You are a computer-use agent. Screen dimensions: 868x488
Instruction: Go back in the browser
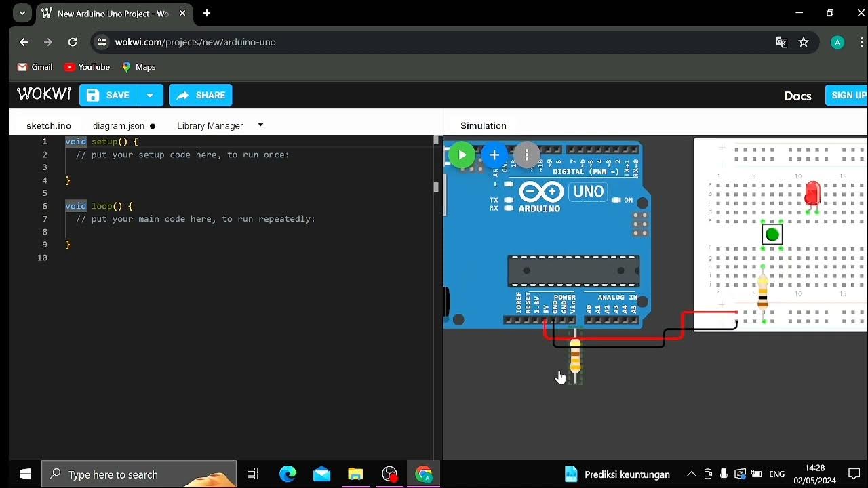click(x=24, y=42)
